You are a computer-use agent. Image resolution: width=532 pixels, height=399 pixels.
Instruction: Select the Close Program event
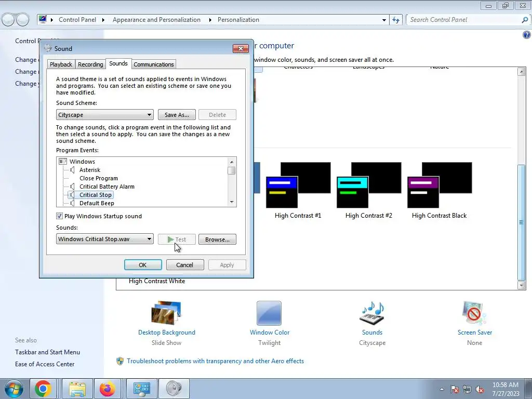99,178
